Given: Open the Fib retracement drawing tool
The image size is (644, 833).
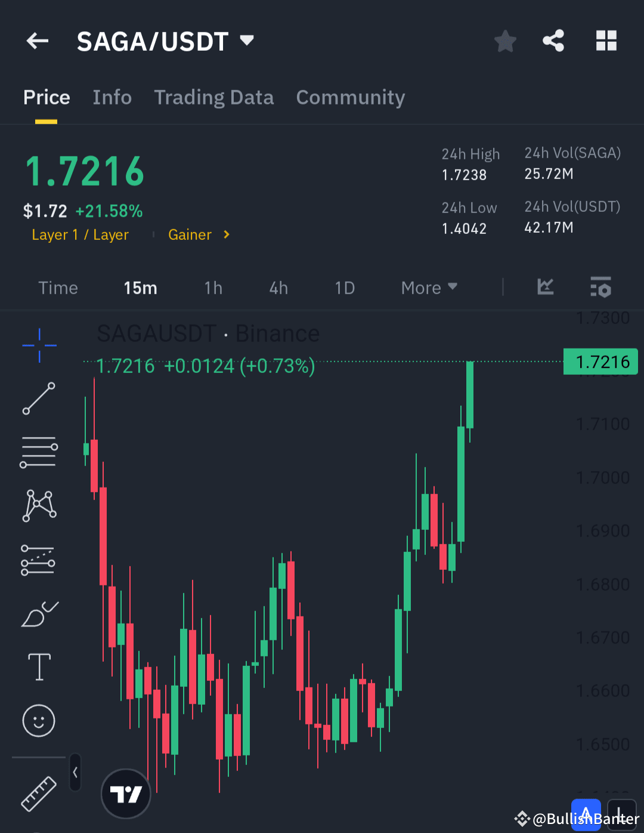Looking at the screenshot, I should (x=39, y=452).
